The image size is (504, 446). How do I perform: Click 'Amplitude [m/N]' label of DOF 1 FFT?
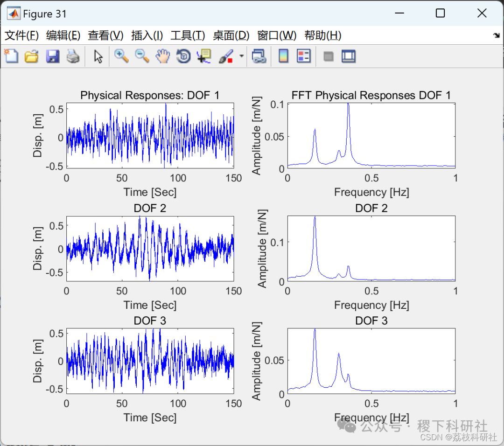[x=256, y=136]
